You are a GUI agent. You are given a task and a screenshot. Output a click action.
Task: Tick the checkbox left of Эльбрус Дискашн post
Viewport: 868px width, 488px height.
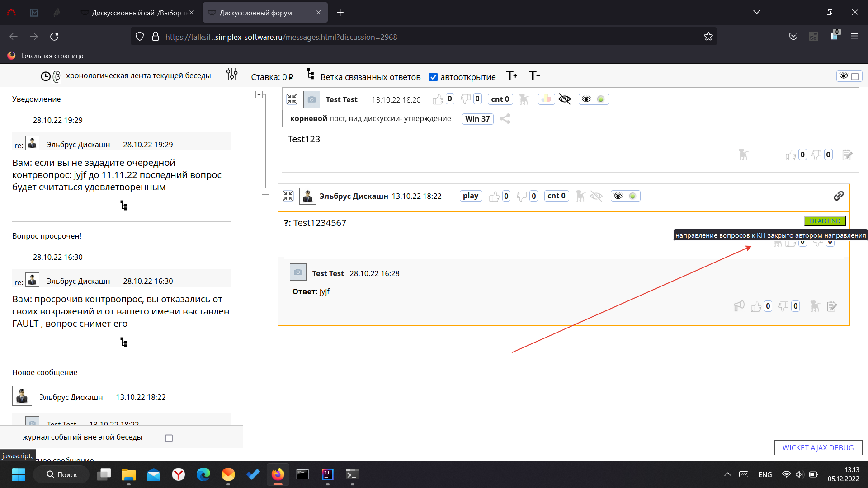point(265,191)
